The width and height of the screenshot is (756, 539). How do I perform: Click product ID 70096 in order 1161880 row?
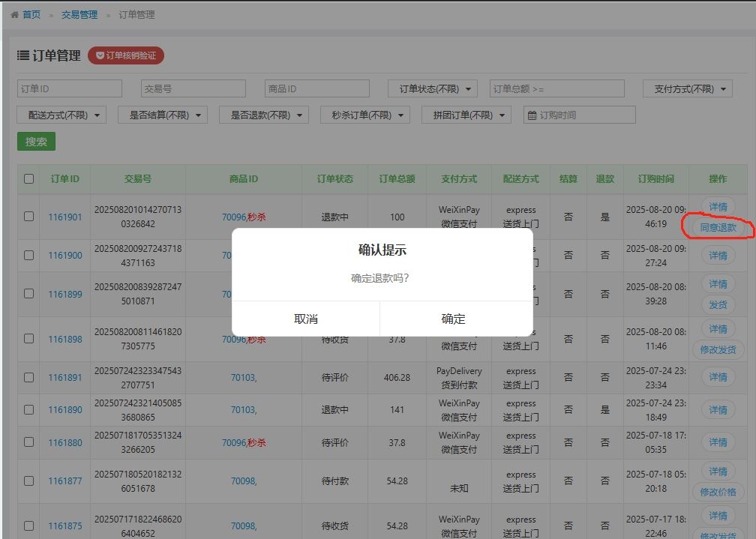tap(234, 442)
